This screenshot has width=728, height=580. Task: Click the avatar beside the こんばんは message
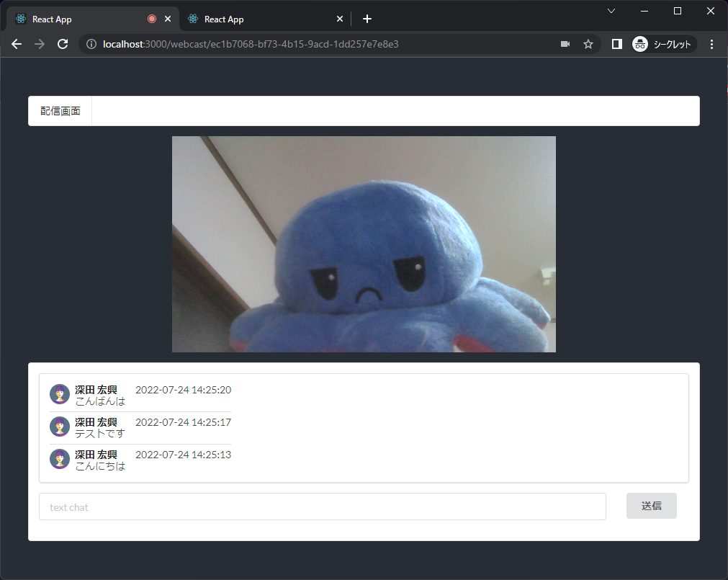coord(60,394)
